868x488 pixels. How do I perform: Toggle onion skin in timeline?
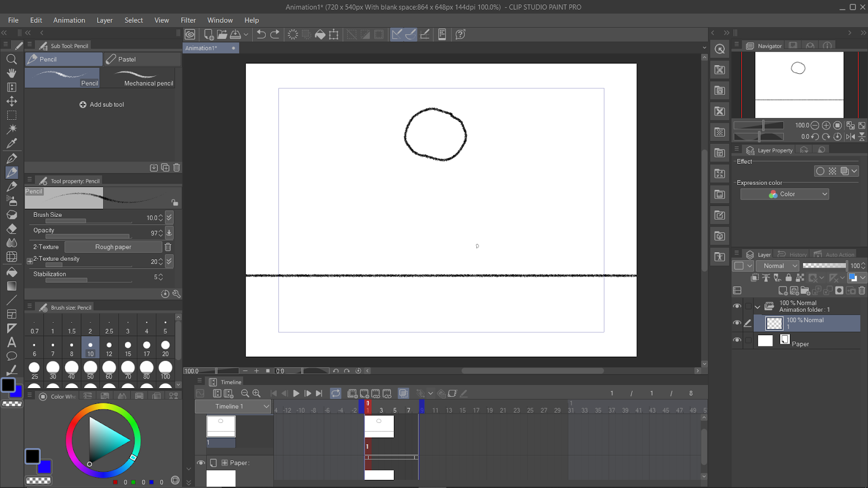[403, 393]
